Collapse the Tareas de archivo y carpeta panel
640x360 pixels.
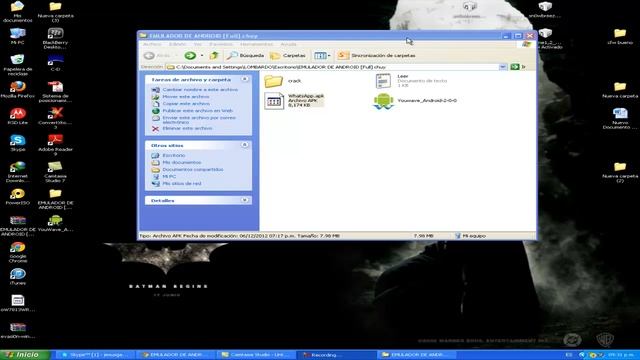coord(244,79)
